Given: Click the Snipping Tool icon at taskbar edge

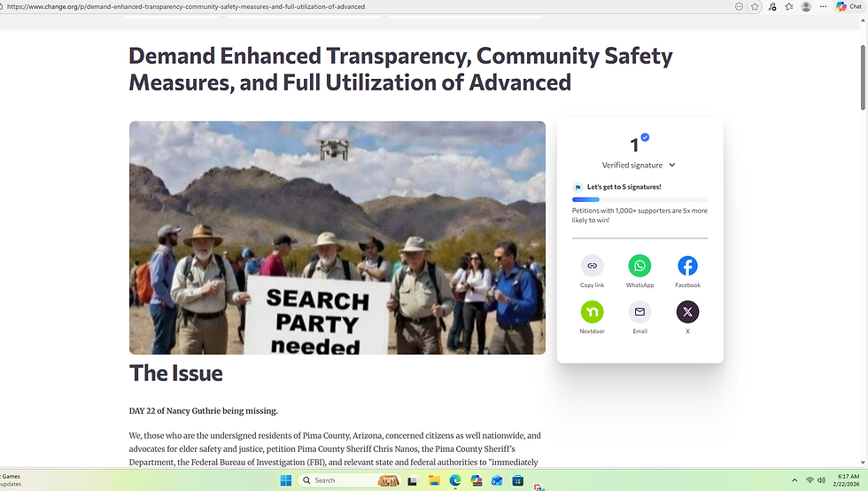Looking at the screenshot, I should tap(539, 487).
